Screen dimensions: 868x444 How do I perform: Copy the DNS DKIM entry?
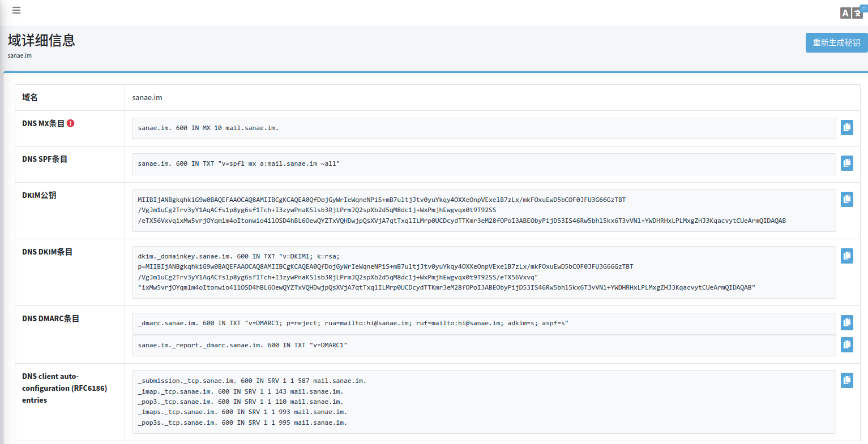tap(847, 256)
